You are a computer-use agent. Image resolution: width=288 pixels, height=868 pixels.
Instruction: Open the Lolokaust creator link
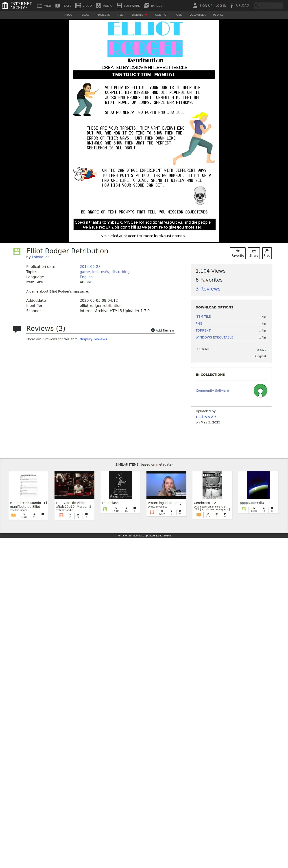[x=40, y=257]
